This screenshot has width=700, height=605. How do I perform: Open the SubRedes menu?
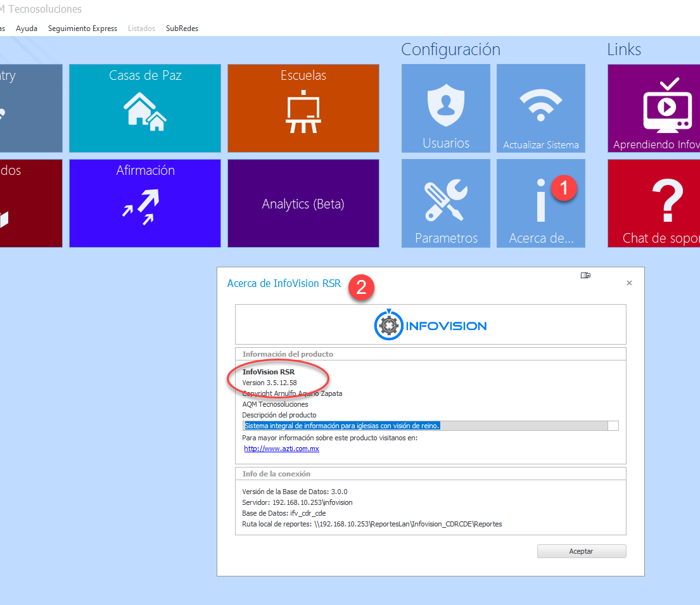click(x=182, y=28)
